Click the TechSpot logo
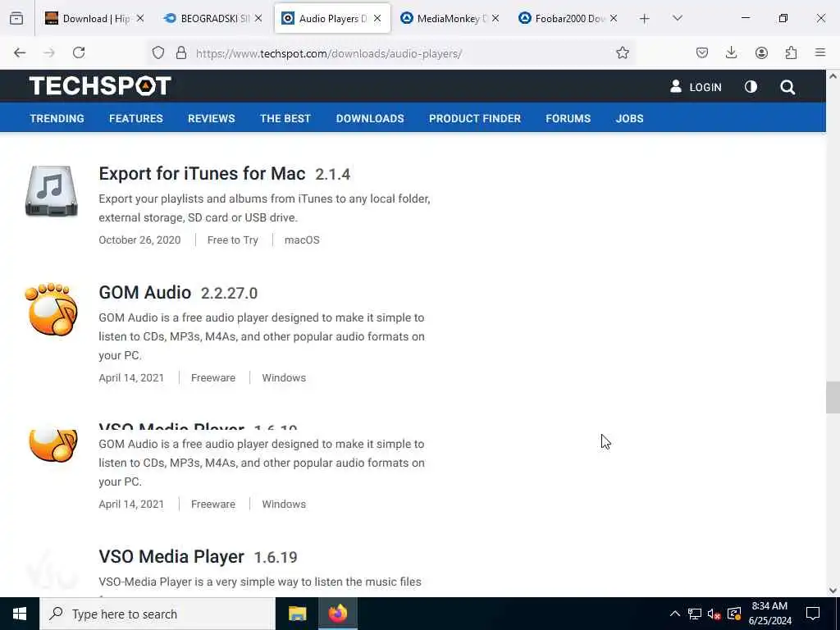This screenshot has width=840, height=630. pos(100,85)
